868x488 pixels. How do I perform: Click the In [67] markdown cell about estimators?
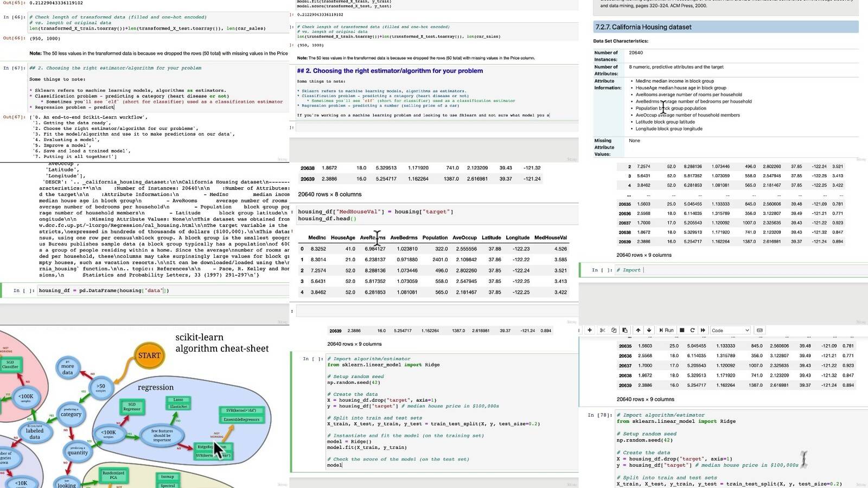click(x=158, y=87)
